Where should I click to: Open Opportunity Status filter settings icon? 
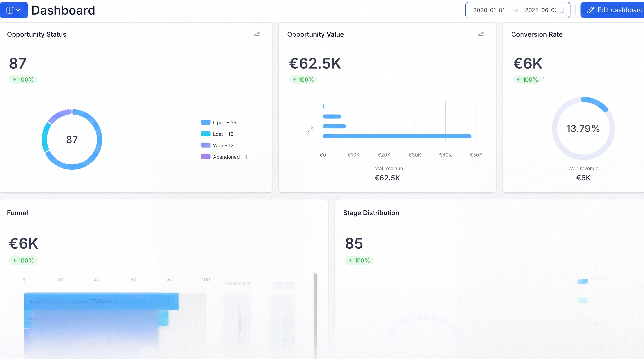[257, 34]
